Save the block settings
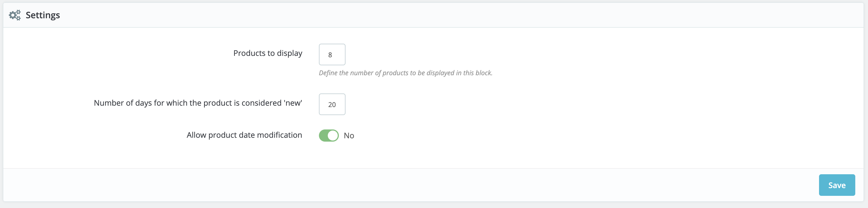868x208 pixels. (837, 185)
